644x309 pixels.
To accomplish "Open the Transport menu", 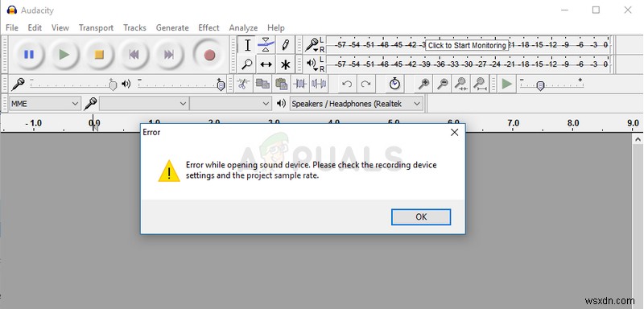I will coord(96,27).
